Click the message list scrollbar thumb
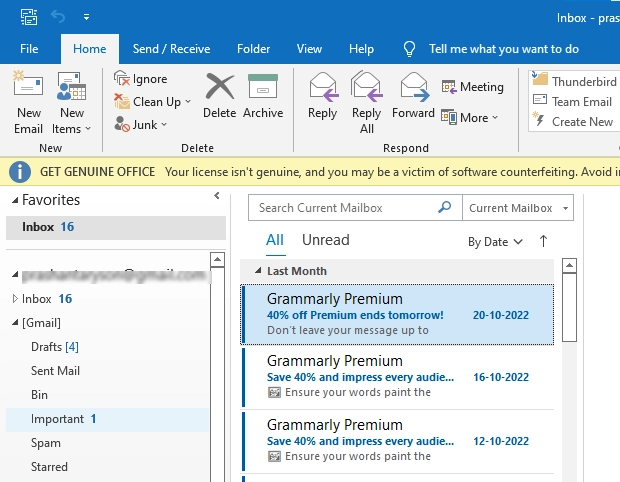 coord(569,307)
